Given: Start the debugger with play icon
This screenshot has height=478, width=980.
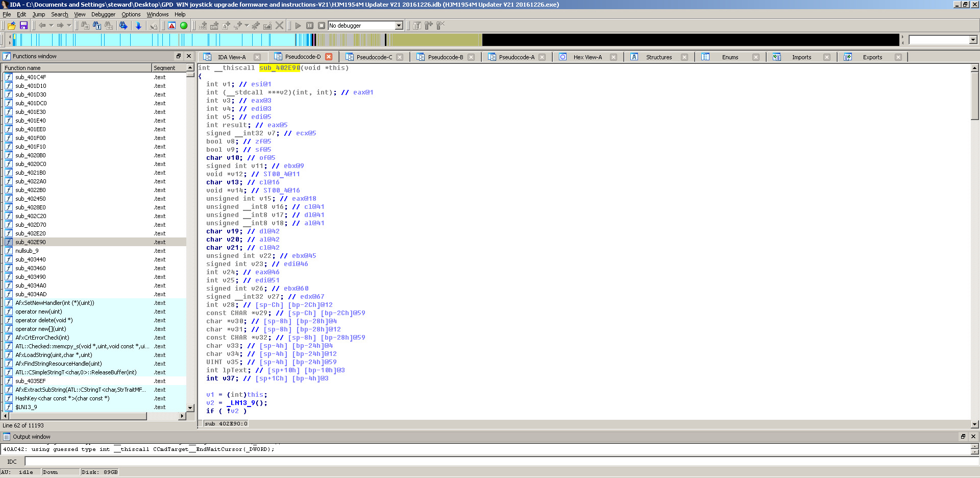Looking at the screenshot, I should coord(298,26).
